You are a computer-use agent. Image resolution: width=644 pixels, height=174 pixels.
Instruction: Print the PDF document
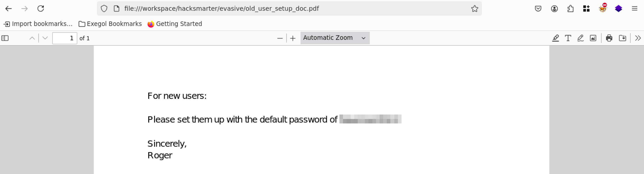tap(609, 38)
